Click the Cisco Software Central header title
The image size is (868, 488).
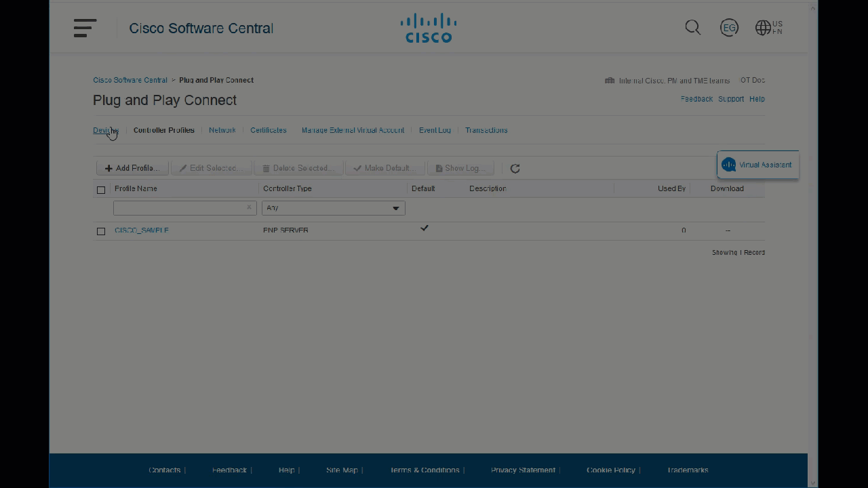201,28
